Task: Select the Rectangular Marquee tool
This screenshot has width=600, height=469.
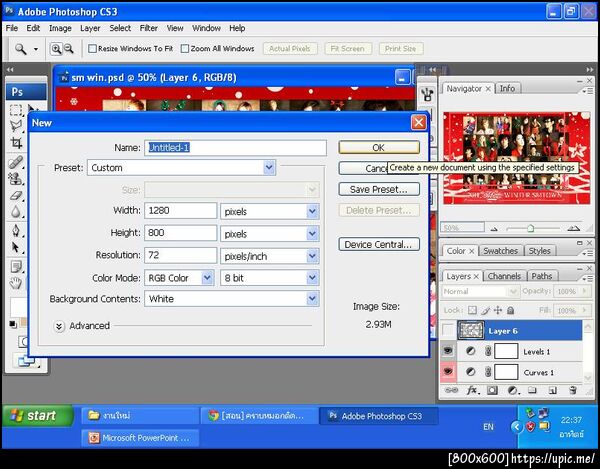Action: 15,110
